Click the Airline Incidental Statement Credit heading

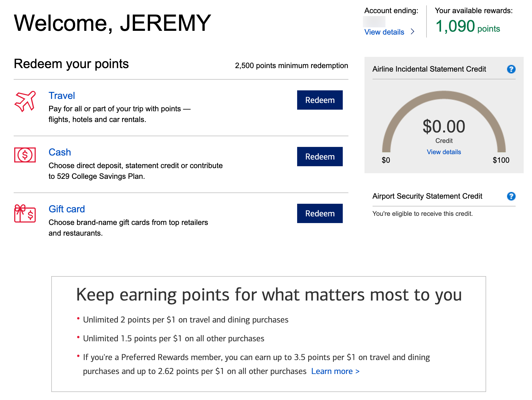(429, 69)
